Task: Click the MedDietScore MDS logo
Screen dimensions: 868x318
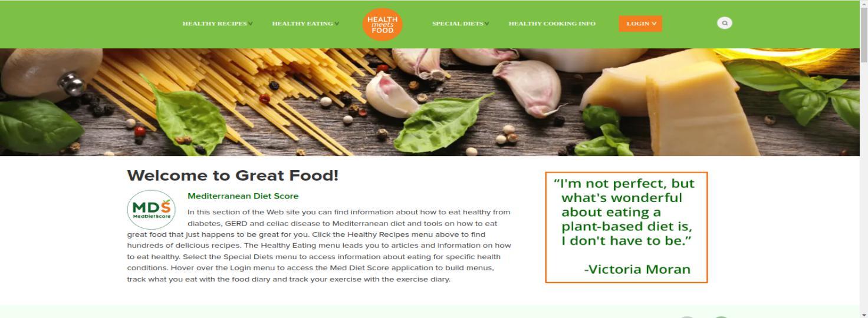Action: tap(152, 210)
